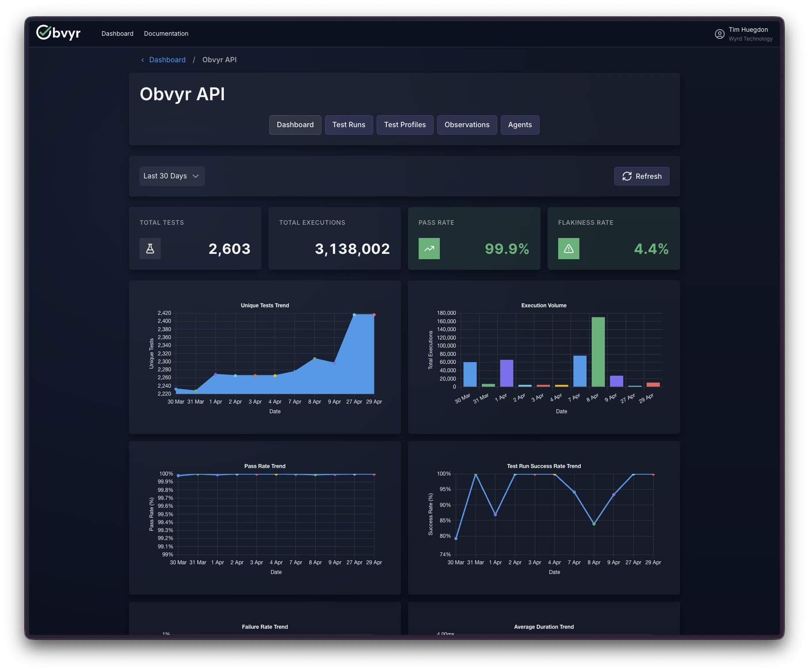The image size is (809, 672).
Task: Click the Flakiness Rate value 4.4%
Action: [651, 249]
